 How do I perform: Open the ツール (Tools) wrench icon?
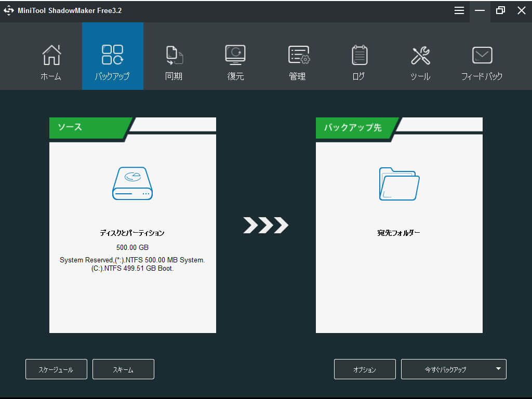[420, 55]
